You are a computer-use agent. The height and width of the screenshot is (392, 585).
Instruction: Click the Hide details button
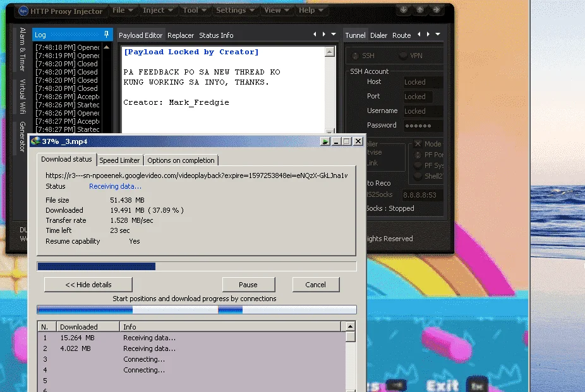point(88,285)
